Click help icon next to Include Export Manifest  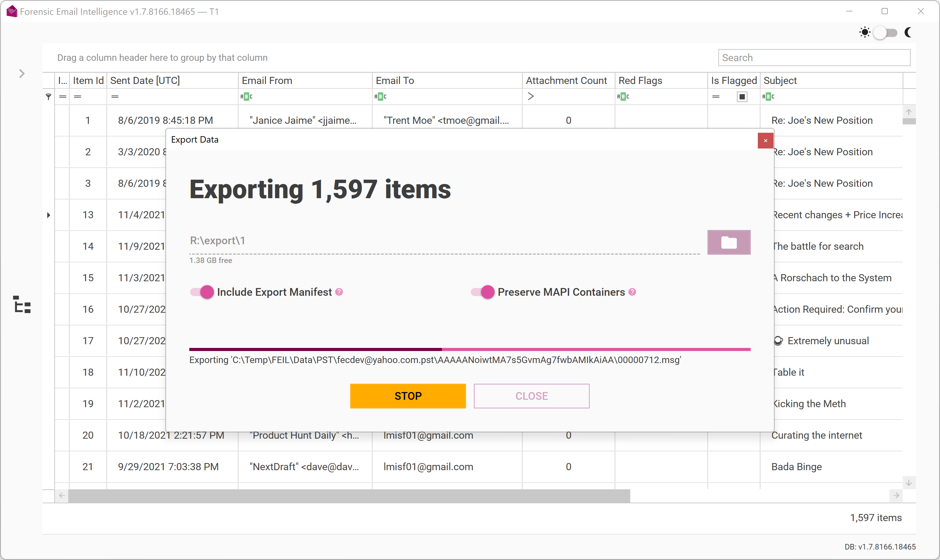point(339,292)
